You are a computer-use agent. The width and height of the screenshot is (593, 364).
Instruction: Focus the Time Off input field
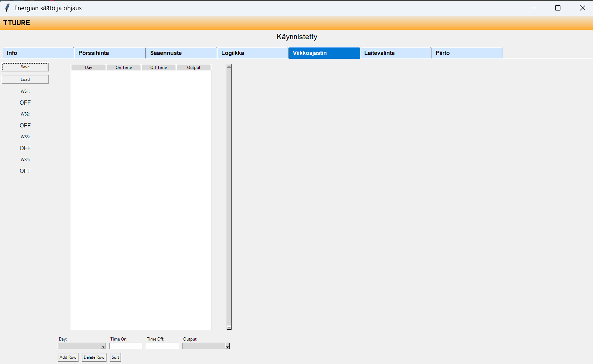[x=162, y=346]
